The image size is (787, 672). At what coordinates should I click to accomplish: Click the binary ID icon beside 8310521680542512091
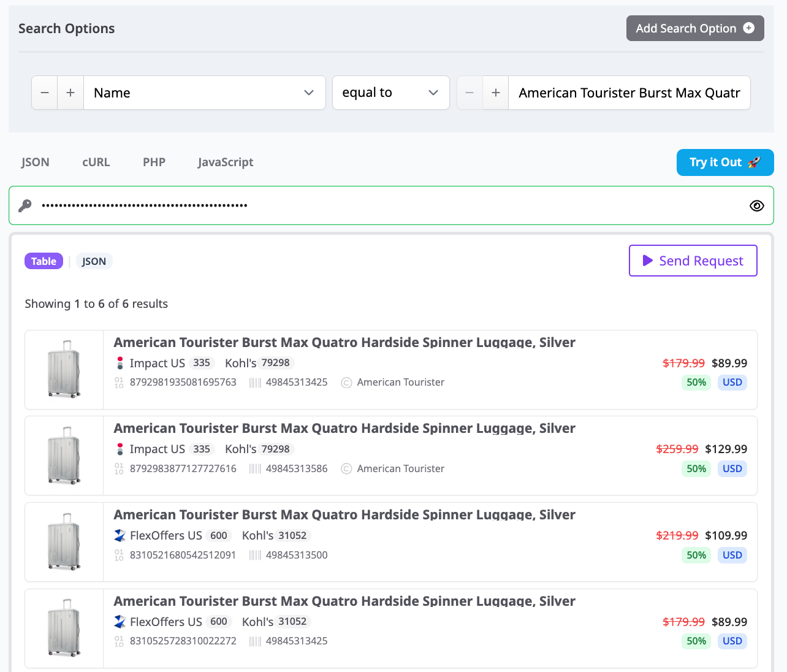click(119, 556)
